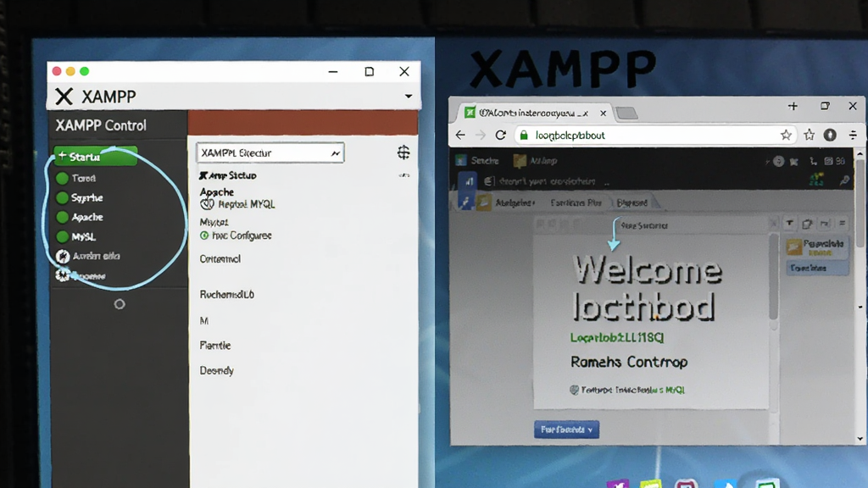The image size is (868, 488).
Task: Open the Fur focuata dropdown button
Action: [566, 430]
